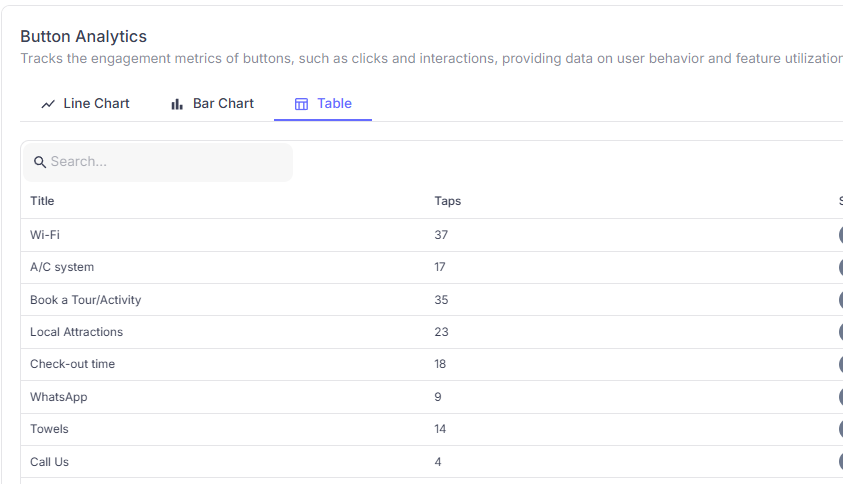Sort by the Title column header
Screen dimensions: 843x484
(x=42, y=201)
